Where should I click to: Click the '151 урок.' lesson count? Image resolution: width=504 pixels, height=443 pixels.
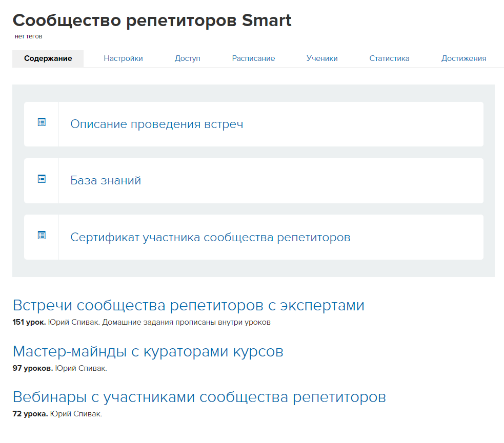coord(29,322)
